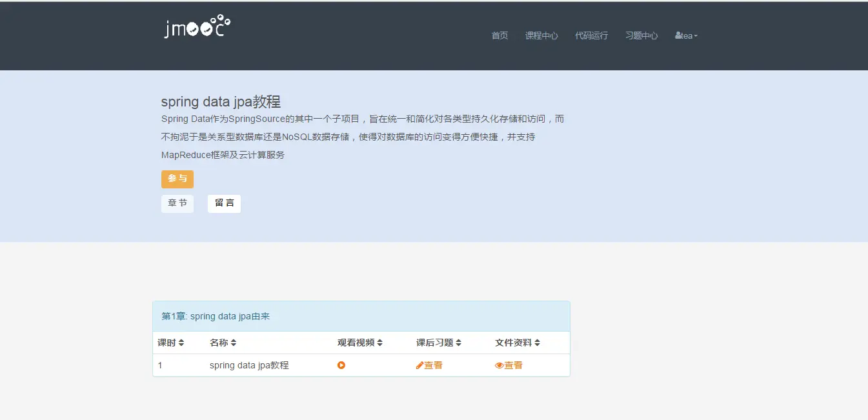Click lesson number 1 cell
Screen dimensions: 868x420
click(x=160, y=365)
